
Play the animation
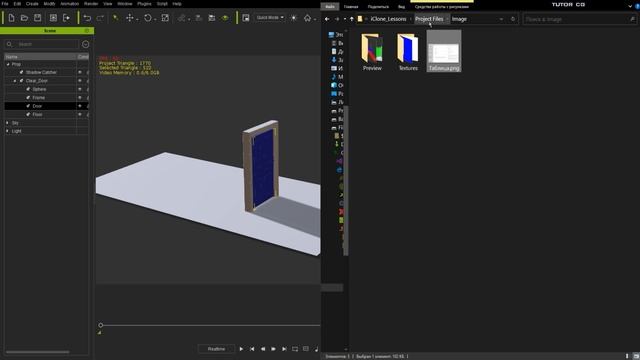click(x=241, y=349)
